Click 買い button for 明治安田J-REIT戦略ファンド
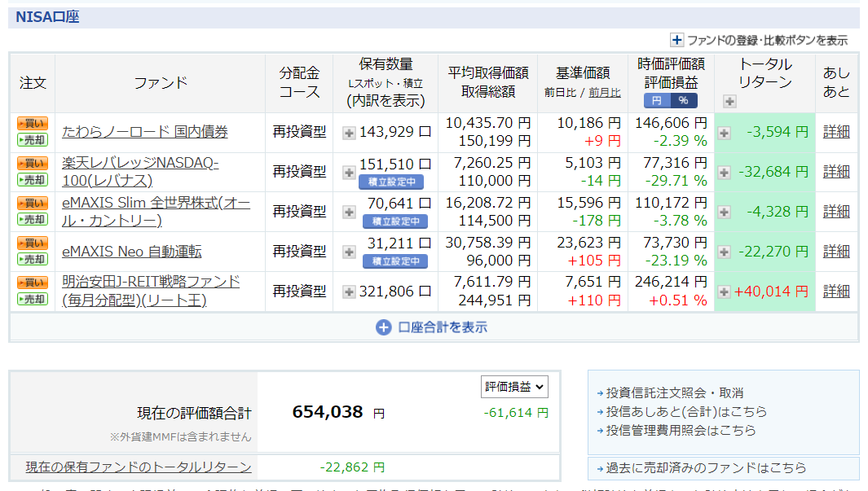 (33, 283)
